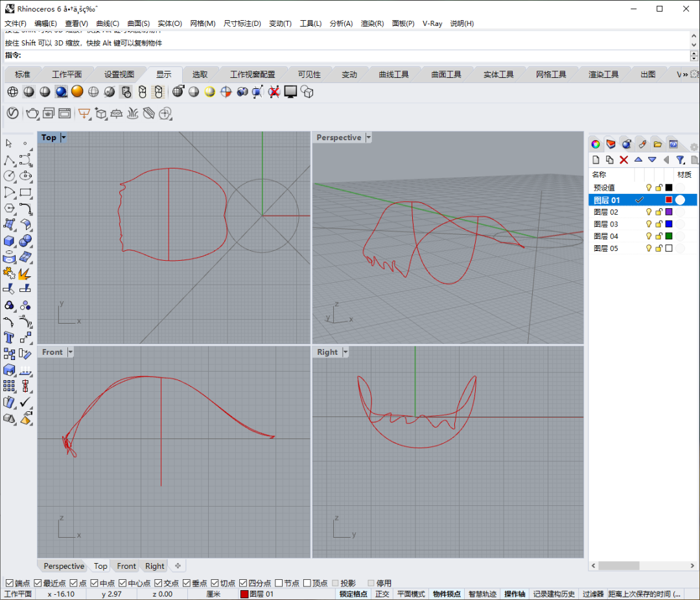Toggle 锁定格点 in status bar
The image size is (700, 600).
pyautogui.click(x=353, y=594)
